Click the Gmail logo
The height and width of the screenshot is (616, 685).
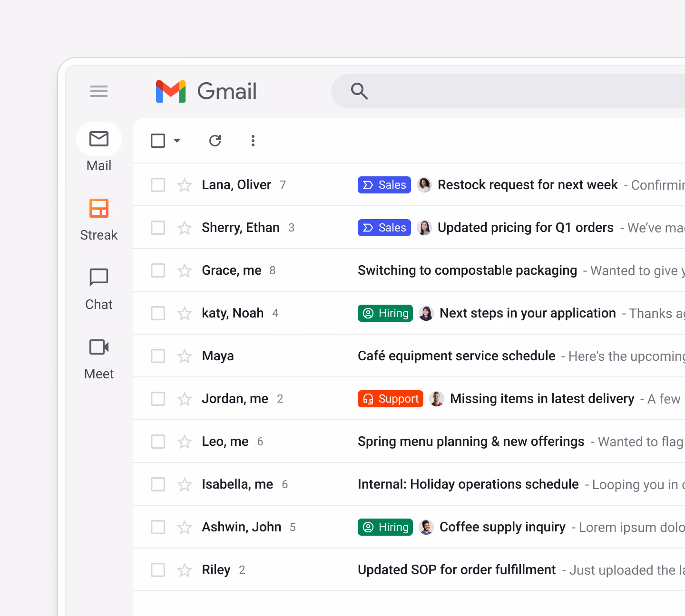coord(206,91)
